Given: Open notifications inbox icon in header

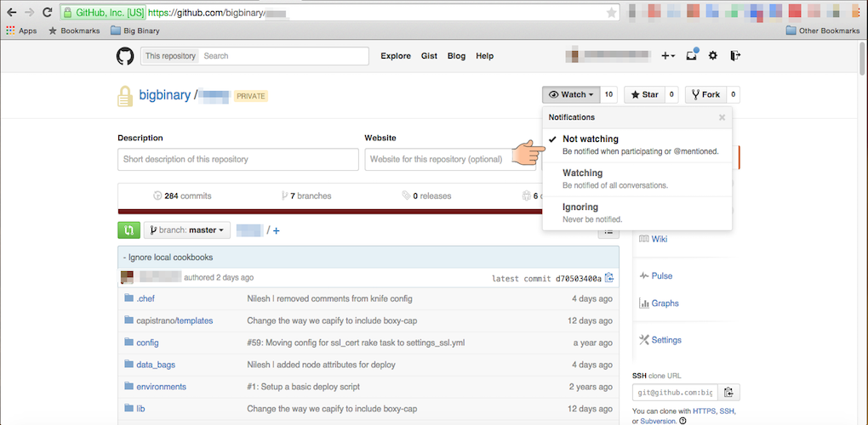Looking at the screenshot, I should point(692,55).
